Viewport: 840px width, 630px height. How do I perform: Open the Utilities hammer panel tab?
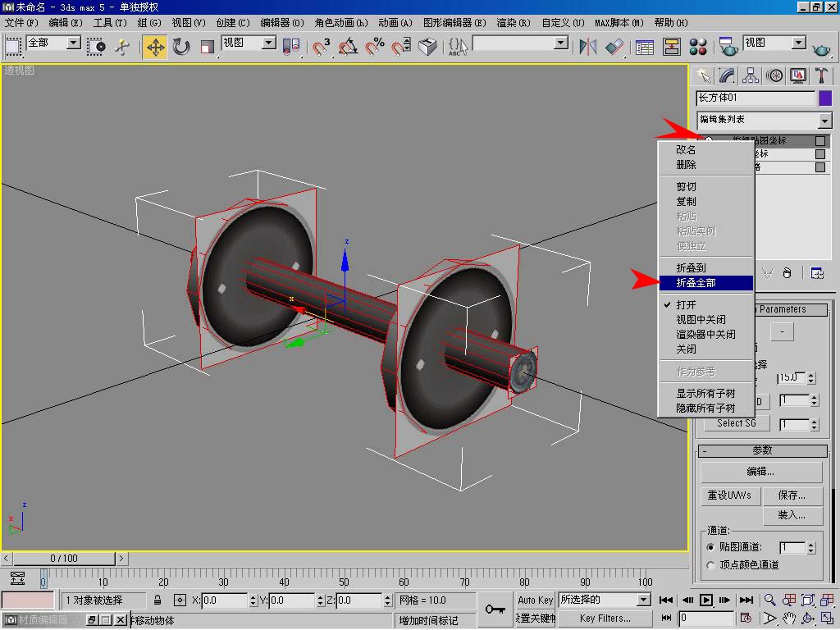tap(821, 75)
